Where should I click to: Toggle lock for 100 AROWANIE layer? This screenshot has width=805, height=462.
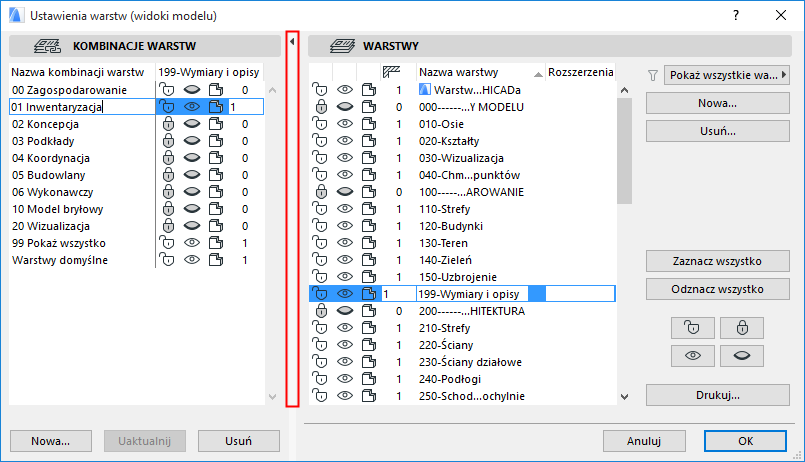321,192
